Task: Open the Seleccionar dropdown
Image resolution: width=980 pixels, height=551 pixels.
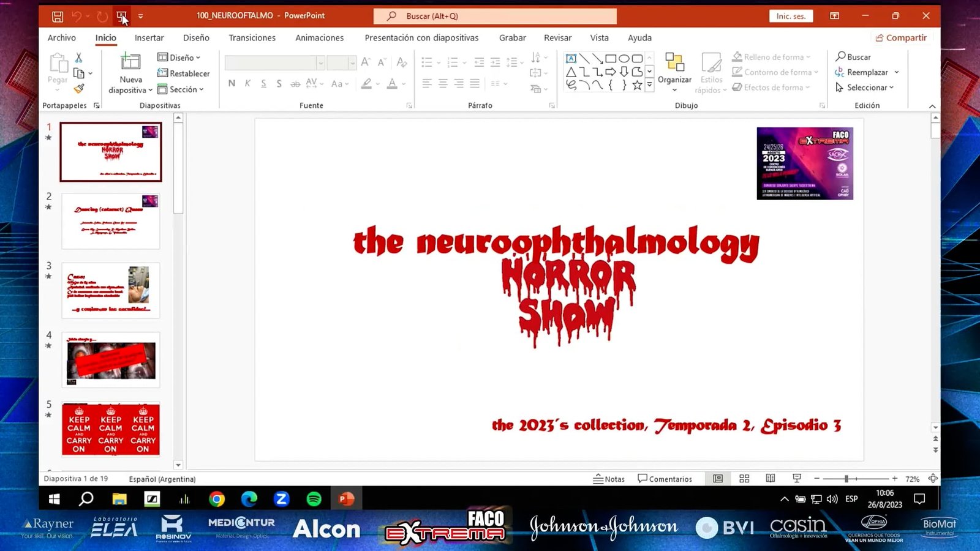Action: pyautogui.click(x=865, y=88)
